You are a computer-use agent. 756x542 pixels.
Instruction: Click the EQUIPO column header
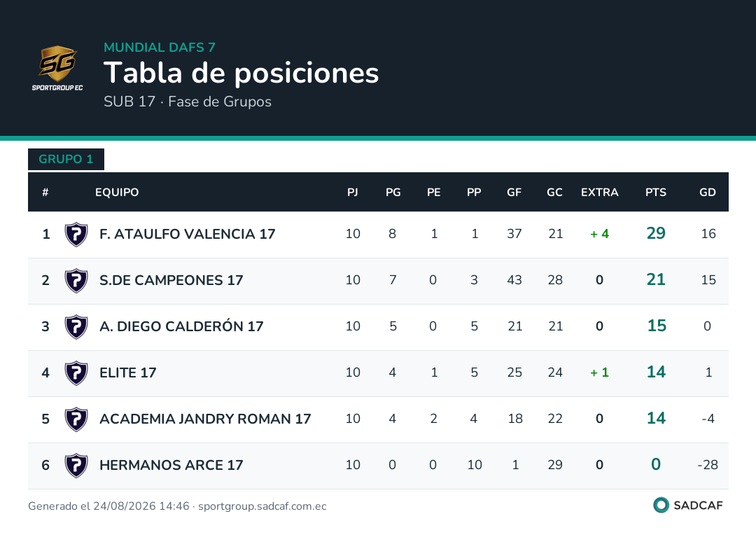click(x=117, y=192)
